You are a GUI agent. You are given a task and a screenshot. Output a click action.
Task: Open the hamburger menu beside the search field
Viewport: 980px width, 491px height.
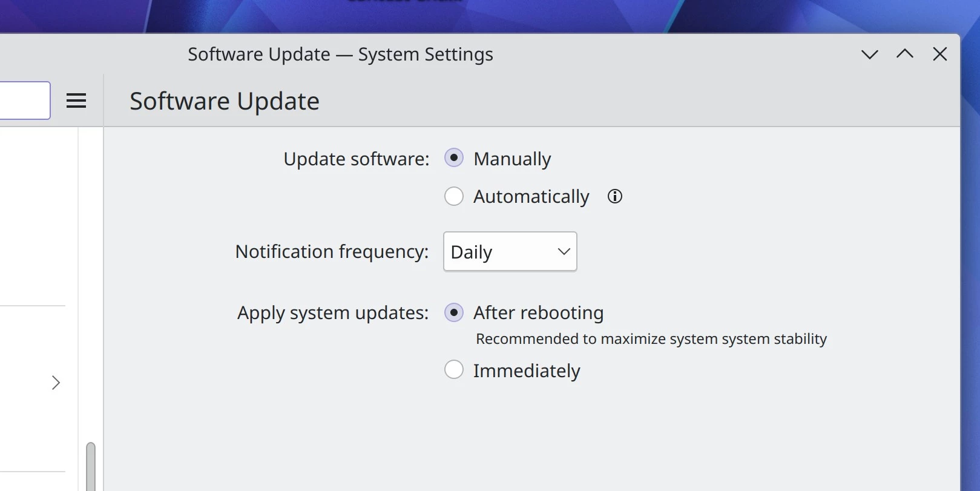click(76, 101)
